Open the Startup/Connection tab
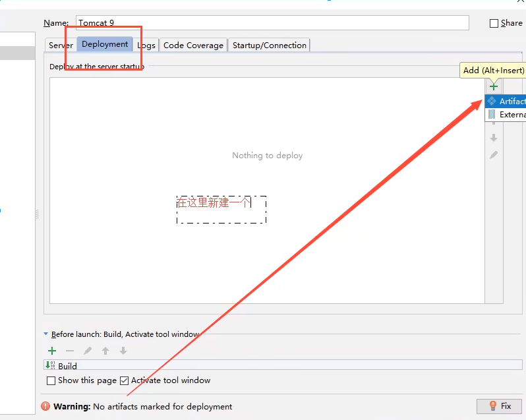526x420 pixels. coord(269,45)
